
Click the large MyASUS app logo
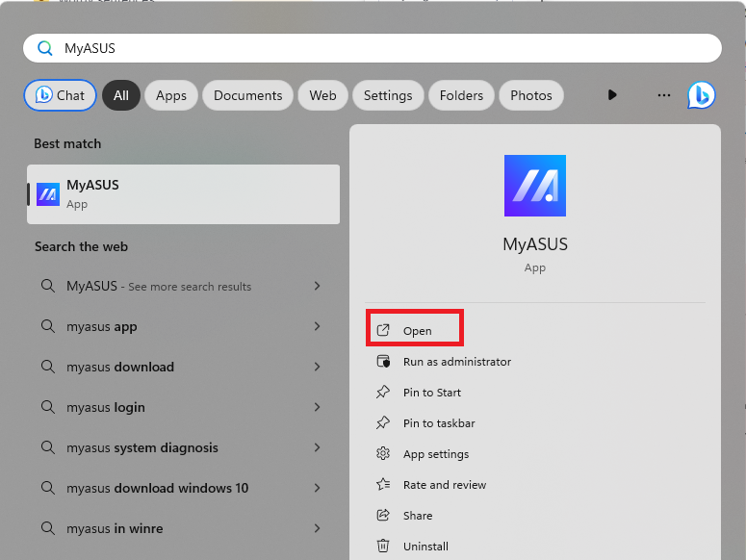tap(535, 186)
